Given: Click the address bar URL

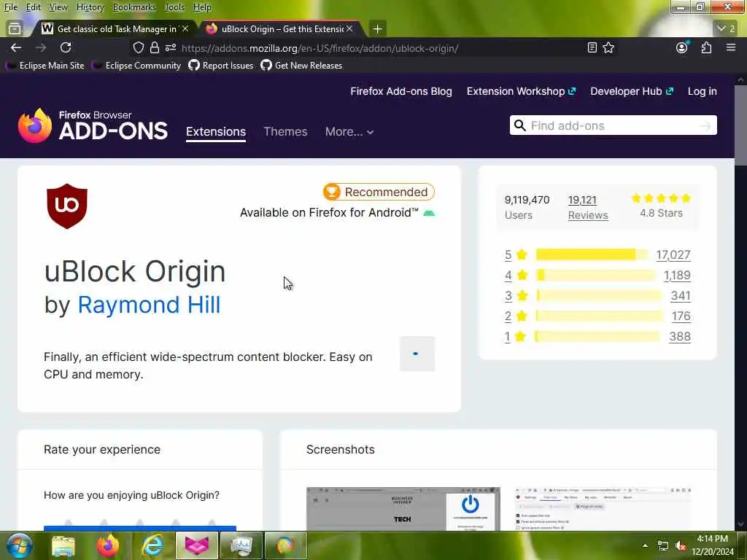Looking at the screenshot, I should click(x=320, y=48).
